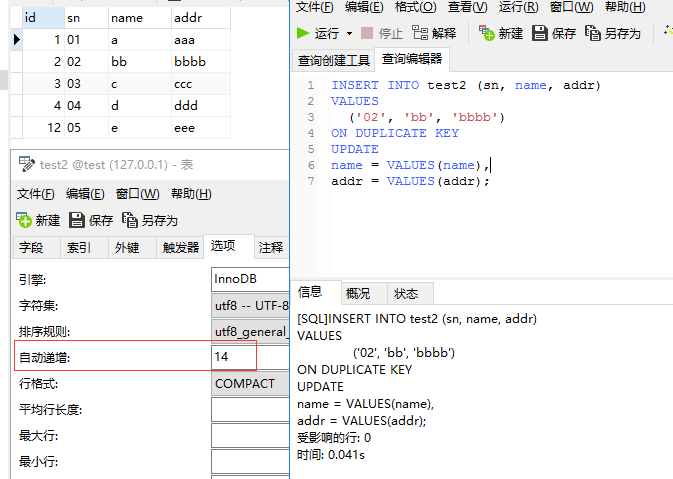Open Edit (编辑) menu in test2 table window
673x479 pixels.
tap(85, 194)
